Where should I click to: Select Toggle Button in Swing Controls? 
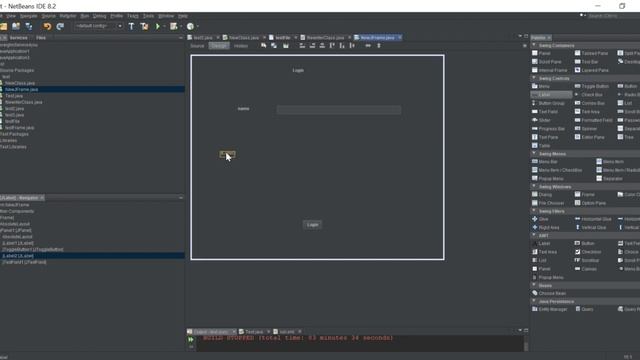click(591, 87)
